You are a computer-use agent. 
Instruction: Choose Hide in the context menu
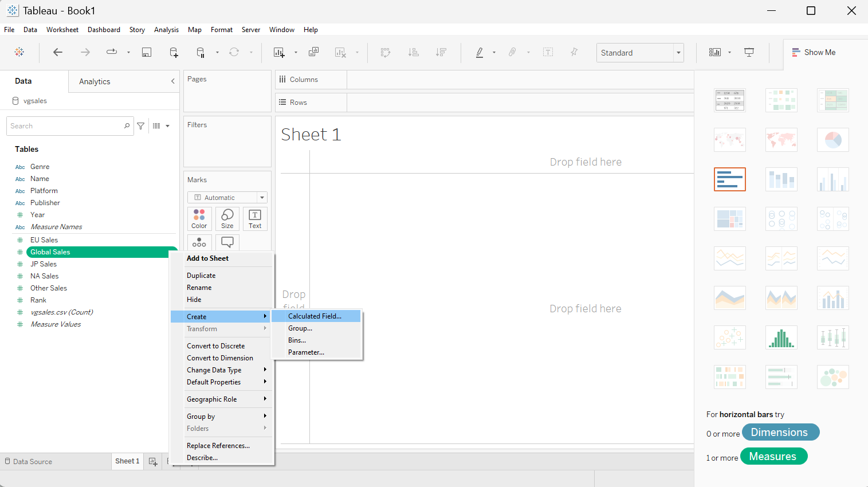point(222,300)
